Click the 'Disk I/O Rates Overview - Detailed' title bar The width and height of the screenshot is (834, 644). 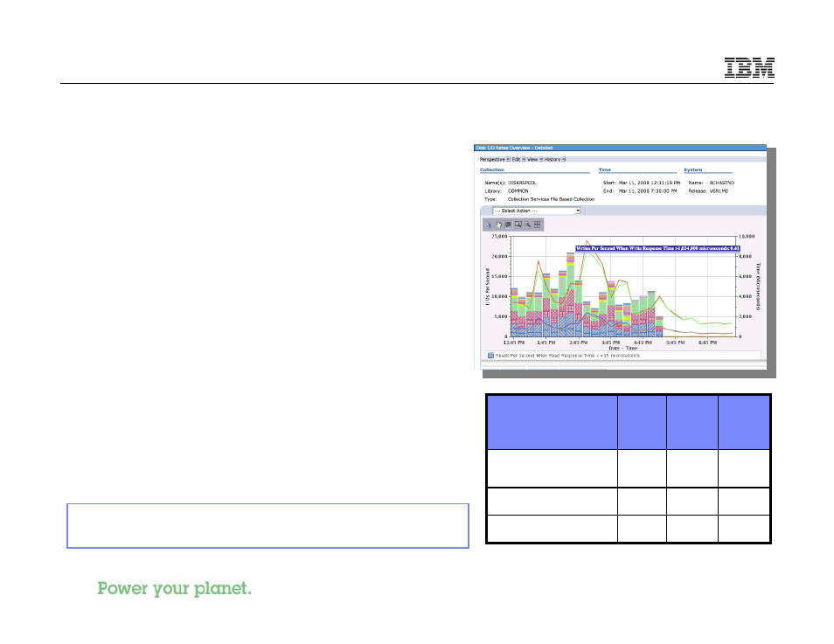point(620,148)
